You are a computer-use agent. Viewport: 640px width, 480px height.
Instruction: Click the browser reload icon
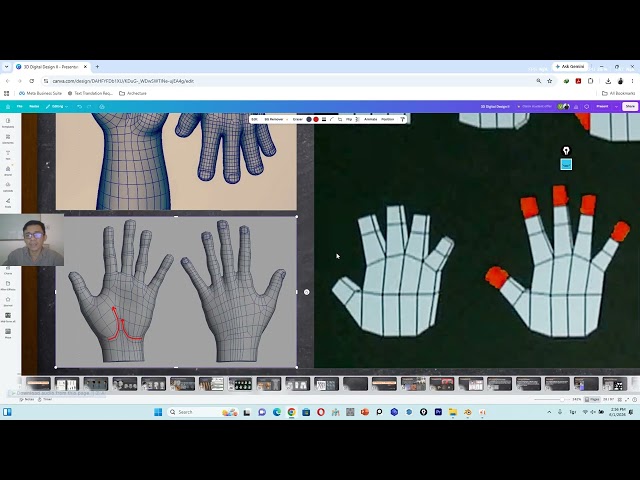pos(31,81)
